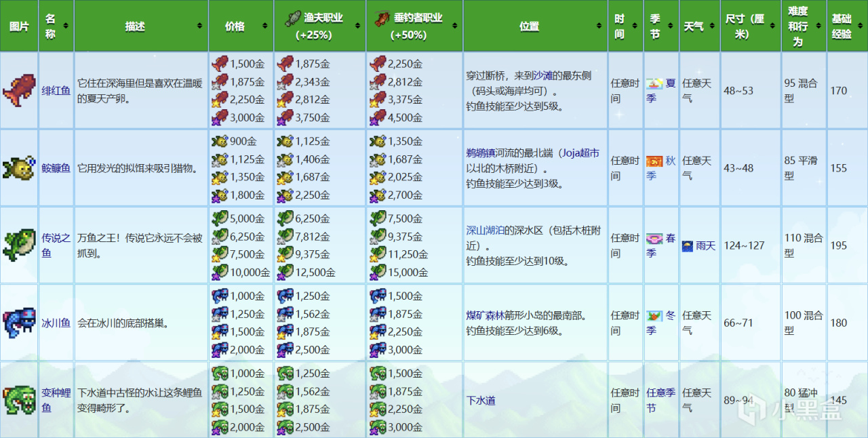
Task: Click gold angler icon beside 2,025金
Action: 378,176
